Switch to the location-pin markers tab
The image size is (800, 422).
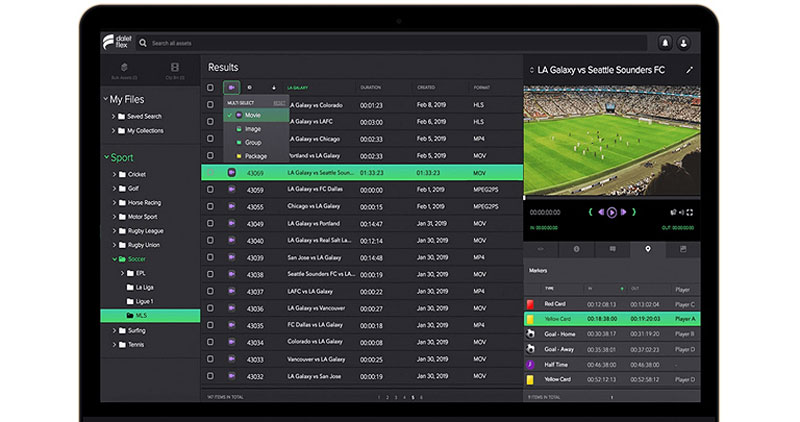click(647, 248)
